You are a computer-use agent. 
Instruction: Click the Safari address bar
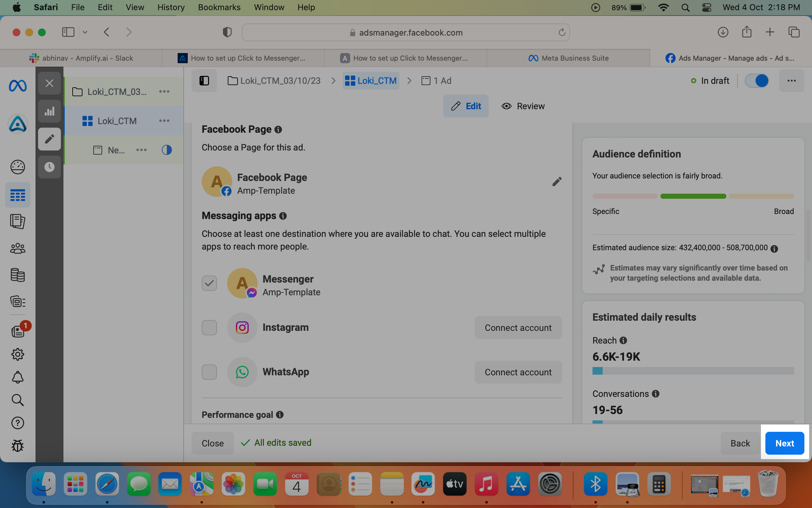click(406, 32)
